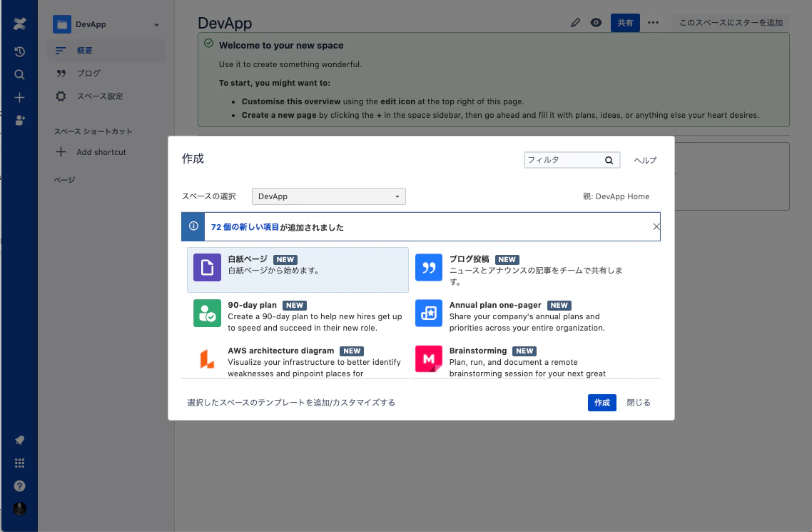Open more page actions via the ellipsis icon
Image resolution: width=812 pixels, height=532 pixels.
653,22
